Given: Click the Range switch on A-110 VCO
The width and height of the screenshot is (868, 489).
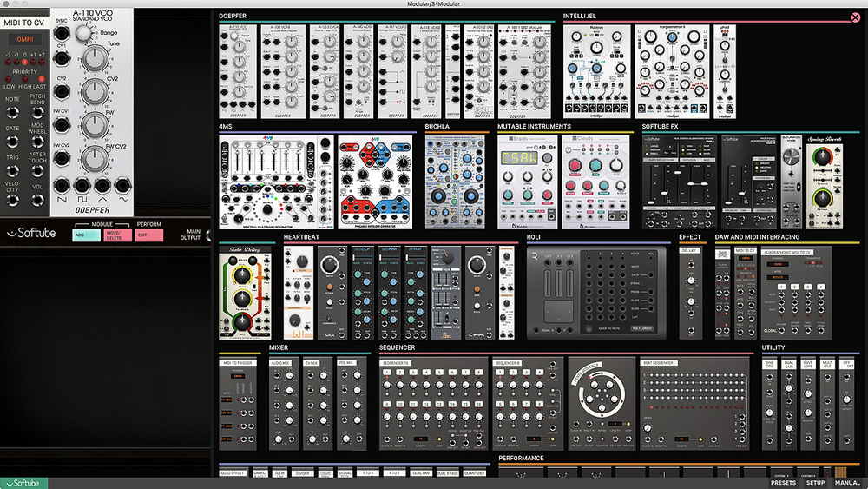Looking at the screenshot, I should (83, 33).
